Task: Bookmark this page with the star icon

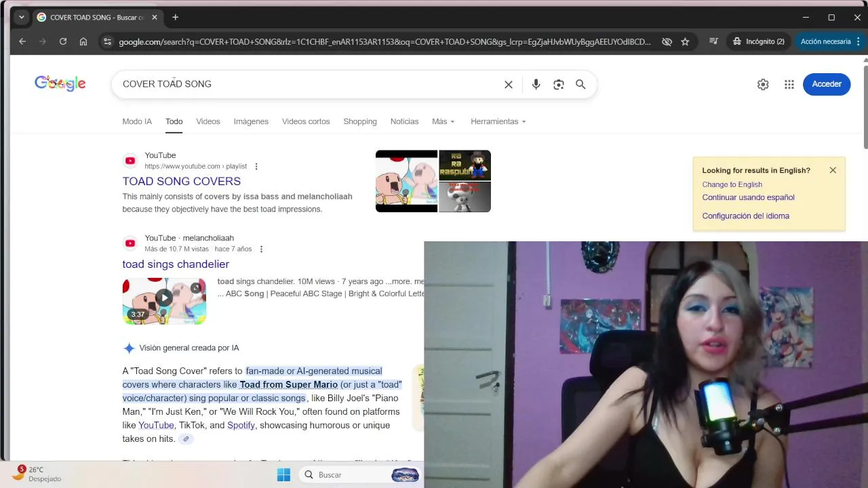Action: (x=686, y=41)
